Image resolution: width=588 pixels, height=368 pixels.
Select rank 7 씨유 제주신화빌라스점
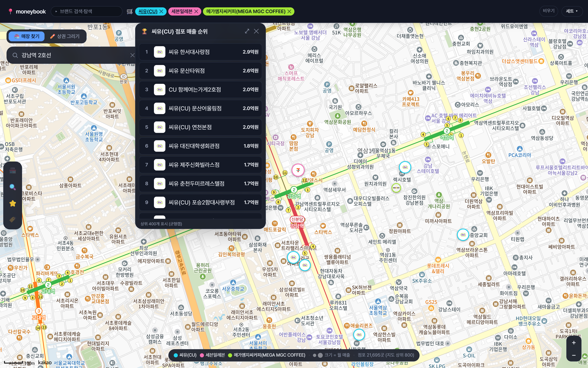click(x=200, y=165)
